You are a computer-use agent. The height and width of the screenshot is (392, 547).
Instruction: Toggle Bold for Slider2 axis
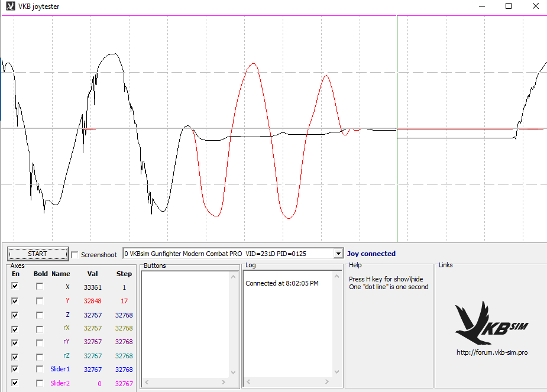40,383
